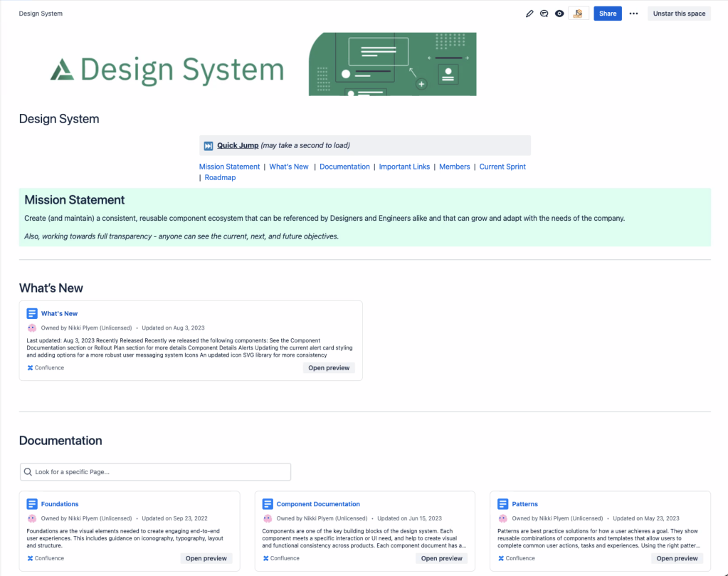Select Documentation in the quick navigation links

[344, 166]
